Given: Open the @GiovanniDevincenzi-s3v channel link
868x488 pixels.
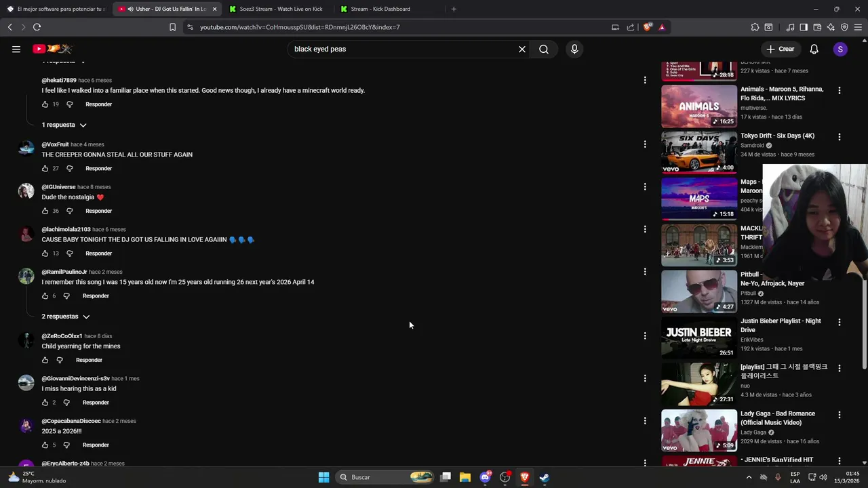Looking at the screenshot, I should coord(75,378).
